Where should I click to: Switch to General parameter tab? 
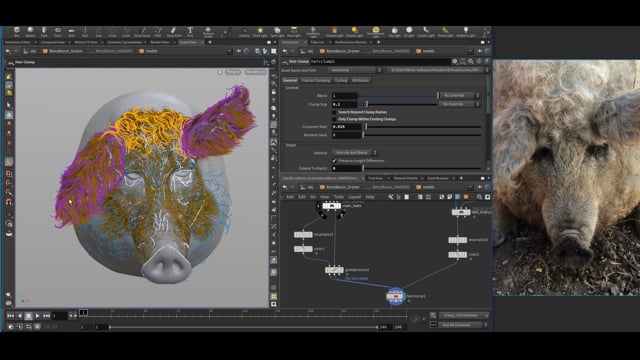coord(290,80)
